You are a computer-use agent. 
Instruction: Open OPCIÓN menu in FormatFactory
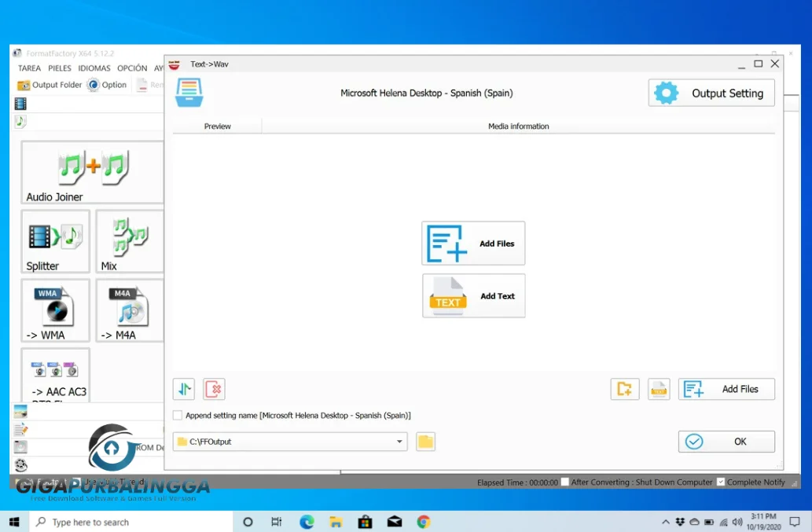coord(132,68)
